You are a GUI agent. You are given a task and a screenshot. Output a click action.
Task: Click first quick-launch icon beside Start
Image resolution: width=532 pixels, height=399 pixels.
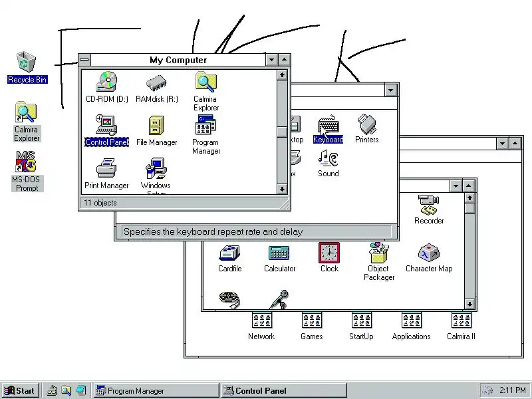(x=52, y=391)
